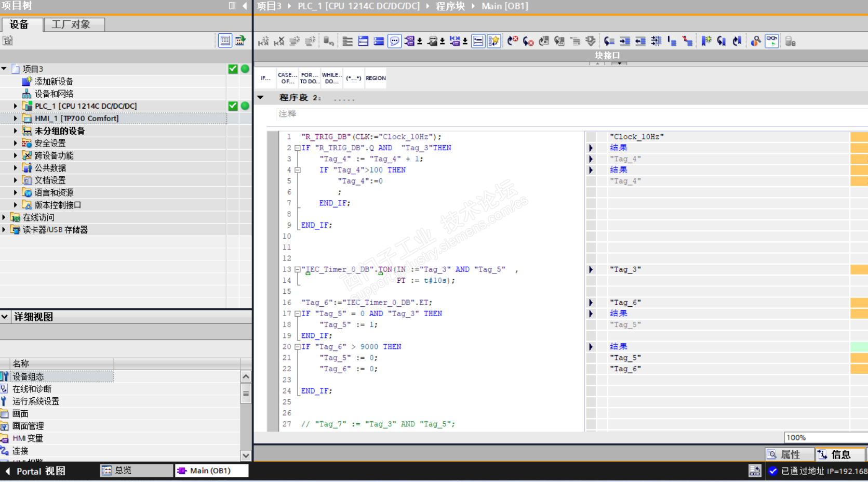The image size is (868, 482).
Task: Click the indent text toolbar icon
Action: [x=625, y=41]
